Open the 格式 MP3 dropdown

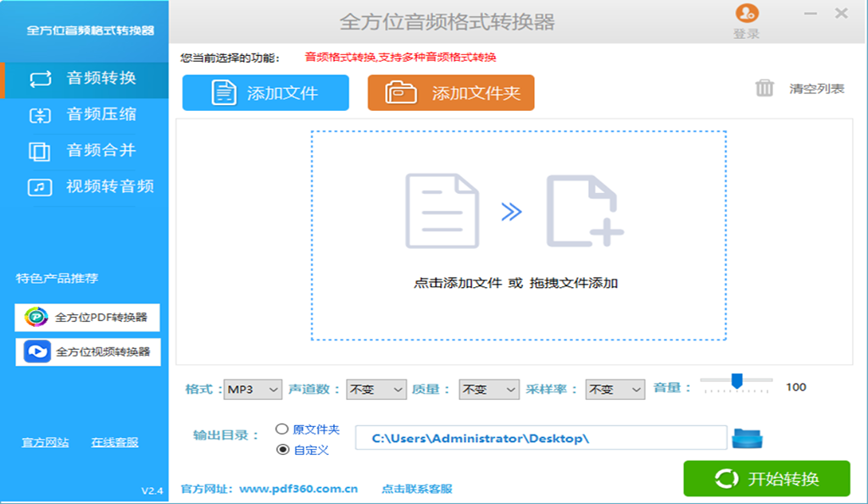click(253, 389)
